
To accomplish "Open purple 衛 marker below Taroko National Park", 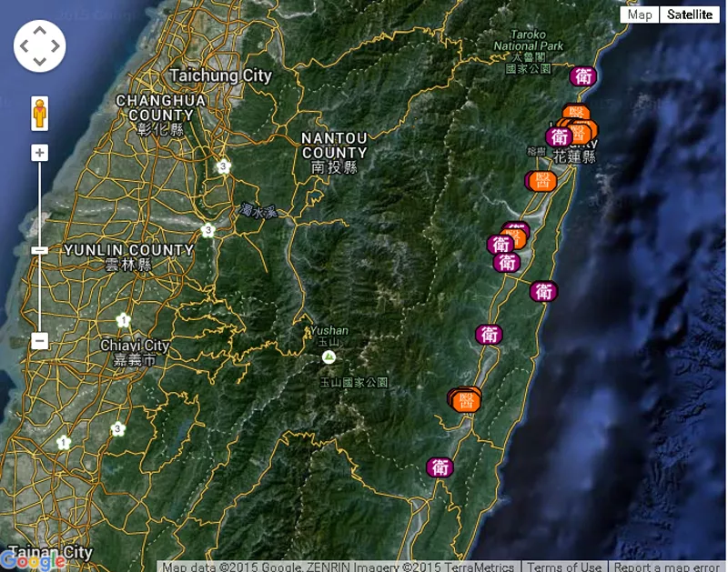I will point(583,76).
